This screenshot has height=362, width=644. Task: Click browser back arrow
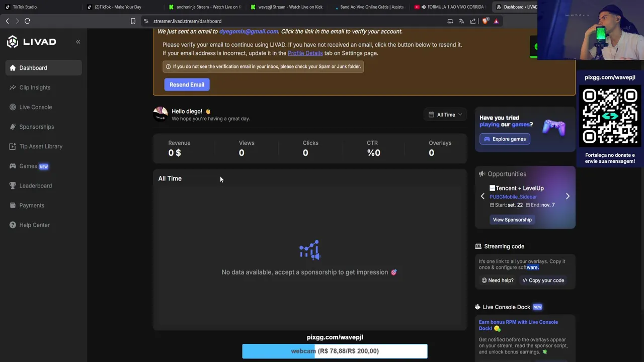7,21
